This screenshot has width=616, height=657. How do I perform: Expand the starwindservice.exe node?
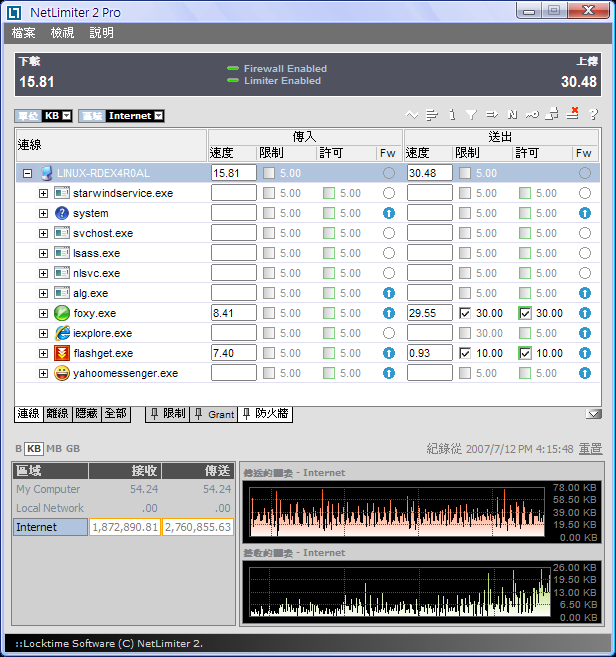43,193
